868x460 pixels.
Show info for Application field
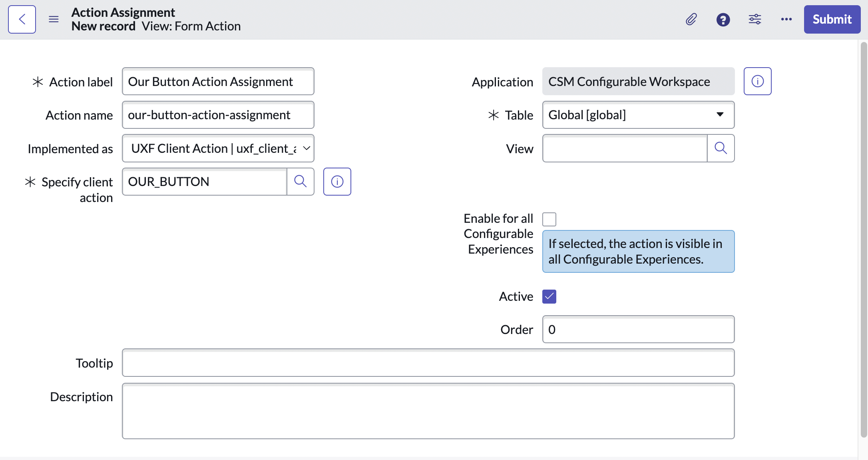click(757, 81)
